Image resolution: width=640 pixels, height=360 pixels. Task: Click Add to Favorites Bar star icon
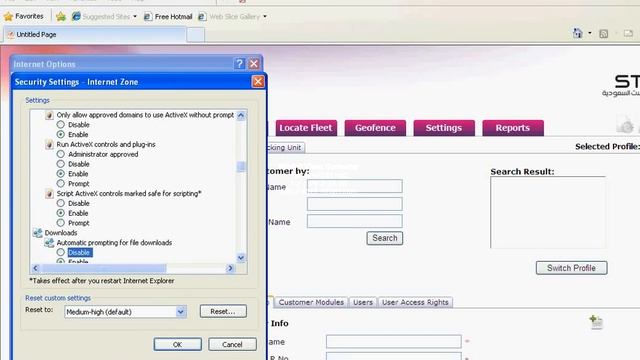coord(61,16)
